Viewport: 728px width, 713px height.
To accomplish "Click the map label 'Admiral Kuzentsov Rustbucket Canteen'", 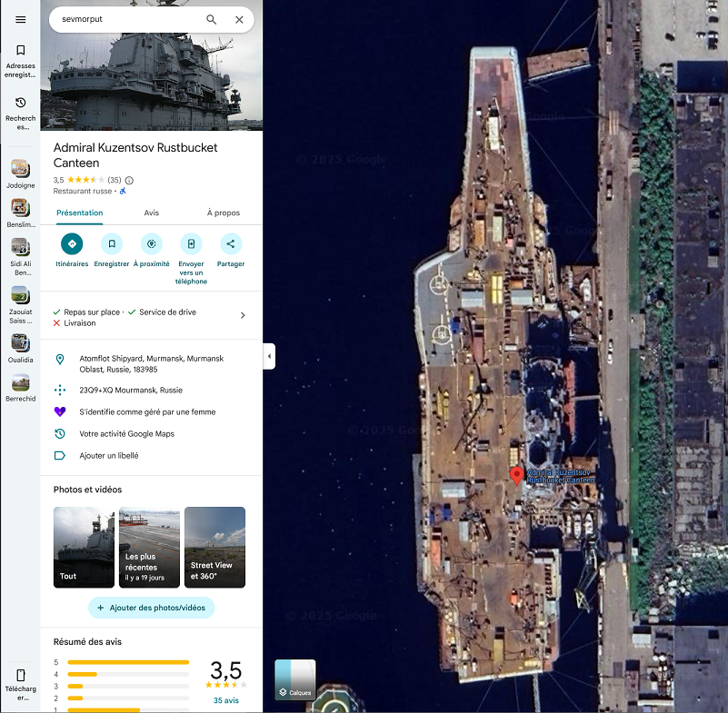I will [561, 476].
